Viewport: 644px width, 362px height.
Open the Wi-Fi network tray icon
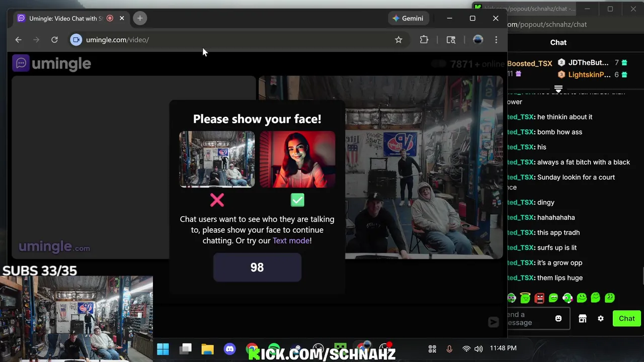pyautogui.click(x=466, y=348)
